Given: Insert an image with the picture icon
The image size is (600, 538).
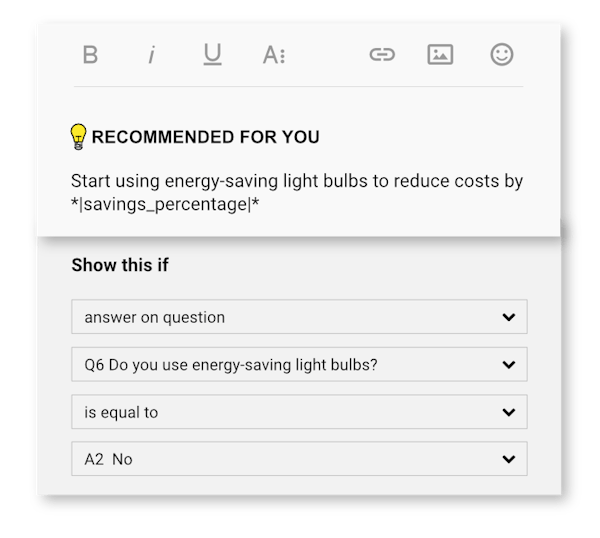Looking at the screenshot, I should [440, 54].
